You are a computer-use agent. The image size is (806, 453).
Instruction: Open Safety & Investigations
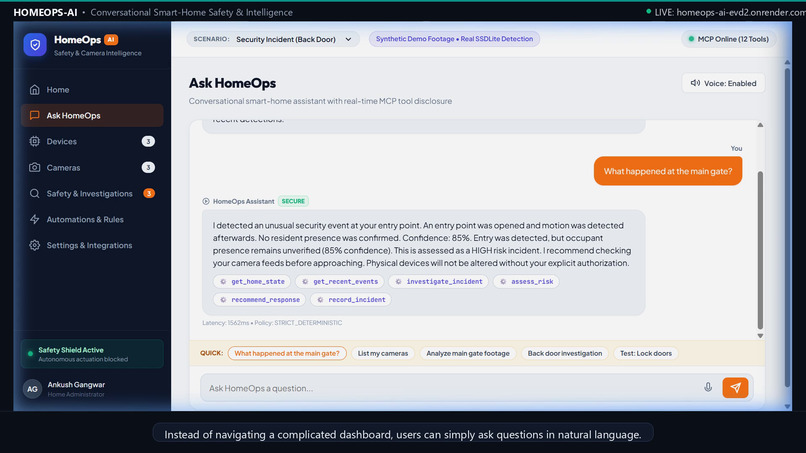pyautogui.click(x=93, y=193)
